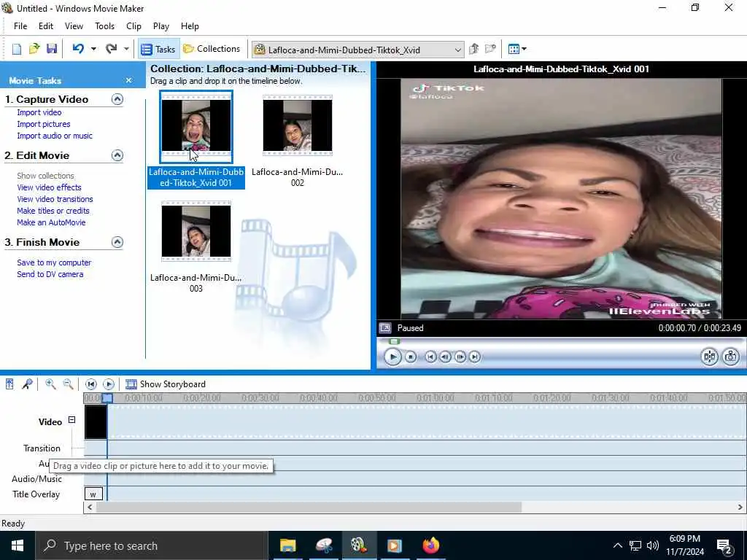Screen dimensions: 747x560
Task: Rewind the timeline to start
Action: (91, 384)
